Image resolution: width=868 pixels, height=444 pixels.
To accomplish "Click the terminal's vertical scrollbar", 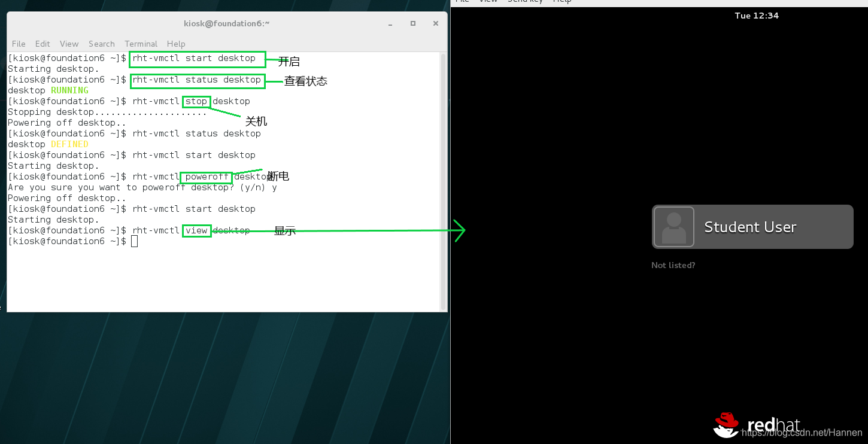I will point(444,181).
